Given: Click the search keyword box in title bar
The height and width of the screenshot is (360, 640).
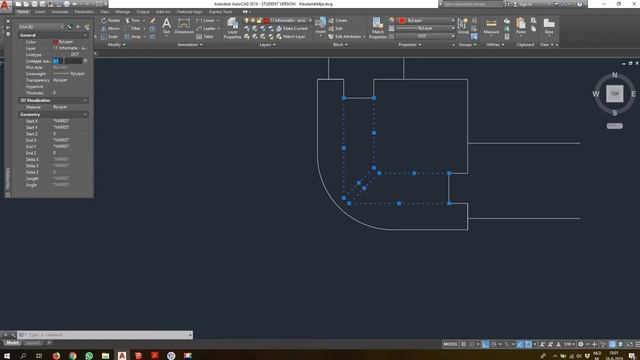Looking at the screenshot, I should click(472, 4).
